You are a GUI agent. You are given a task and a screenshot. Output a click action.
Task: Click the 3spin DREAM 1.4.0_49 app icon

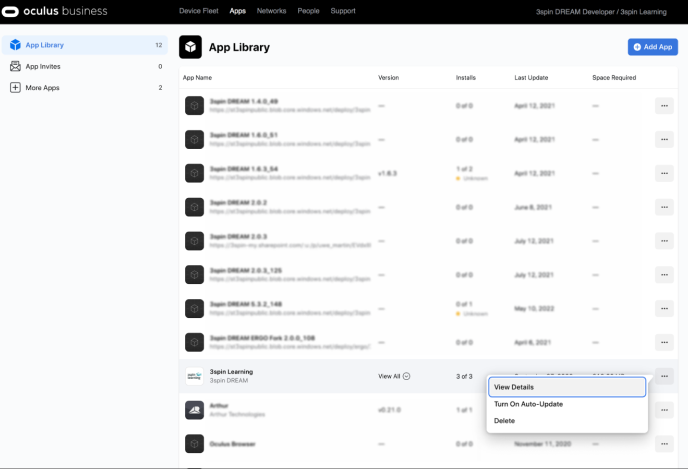point(194,105)
